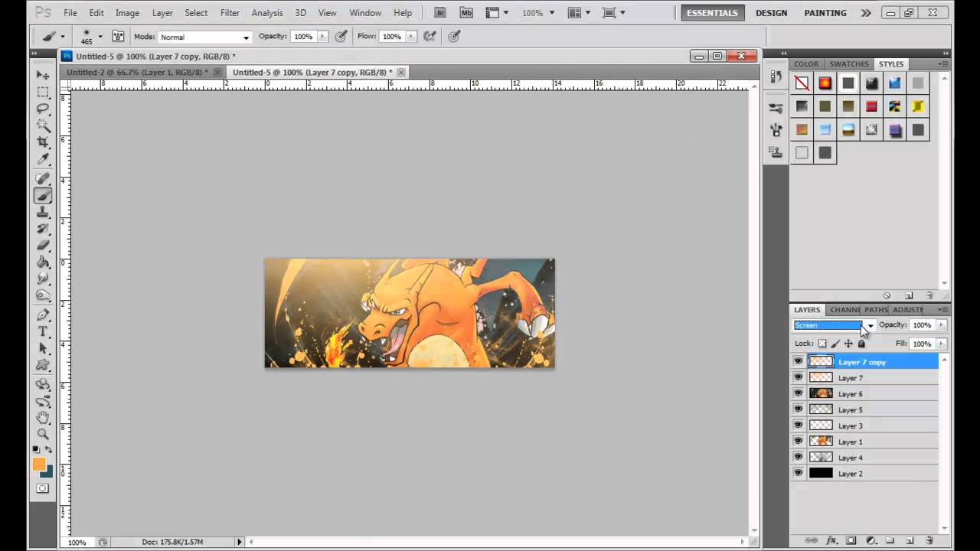Toggle visibility of Layer 2
This screenshot has height=551, width=980.
(799, 473)
